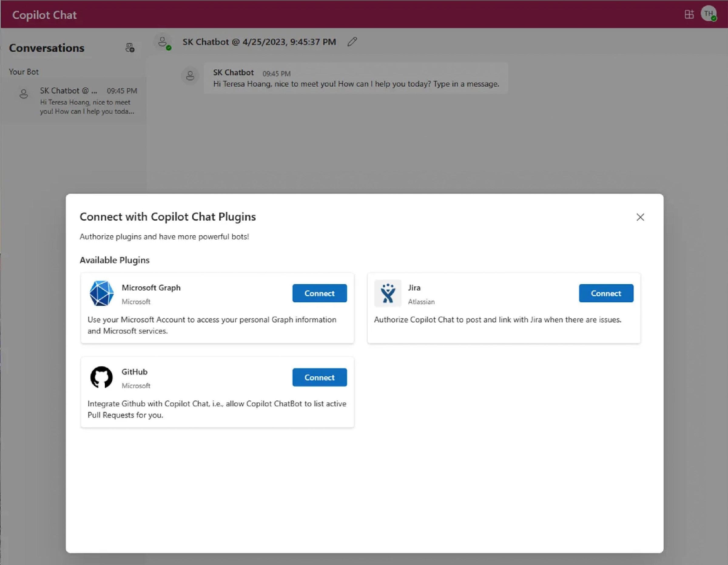Open the app launcher grid icon
The height and width of the screenshot is (565, 728).
pyautogui.click(x=689, y=14)
